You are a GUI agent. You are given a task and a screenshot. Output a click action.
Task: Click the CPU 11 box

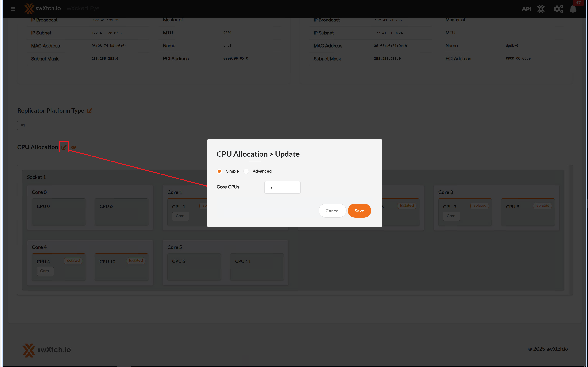257,267
